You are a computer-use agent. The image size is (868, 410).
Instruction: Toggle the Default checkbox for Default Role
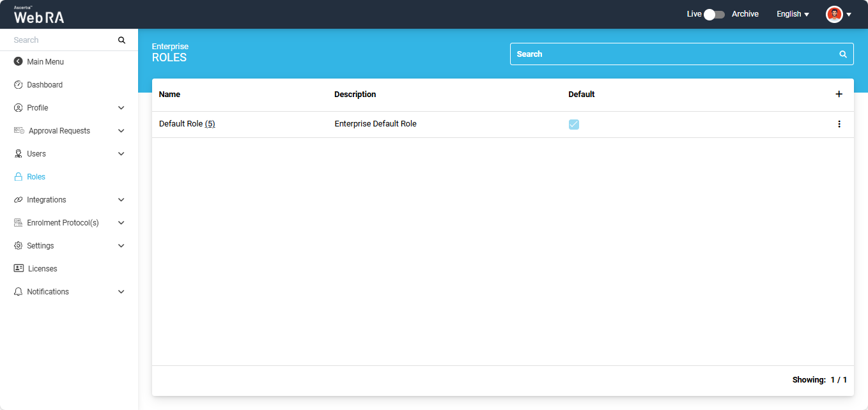point(573,124)
